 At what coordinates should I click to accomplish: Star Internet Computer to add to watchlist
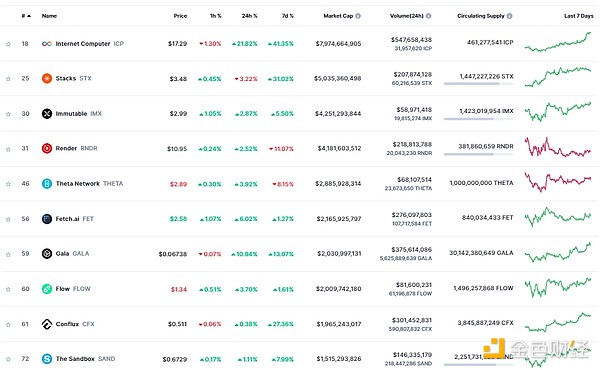point(8,44)
